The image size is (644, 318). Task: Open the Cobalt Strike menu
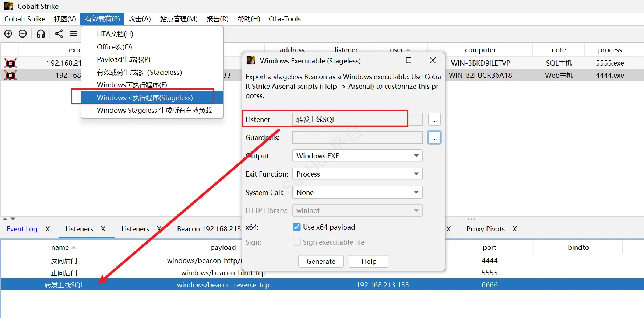(x=25, y=19)
